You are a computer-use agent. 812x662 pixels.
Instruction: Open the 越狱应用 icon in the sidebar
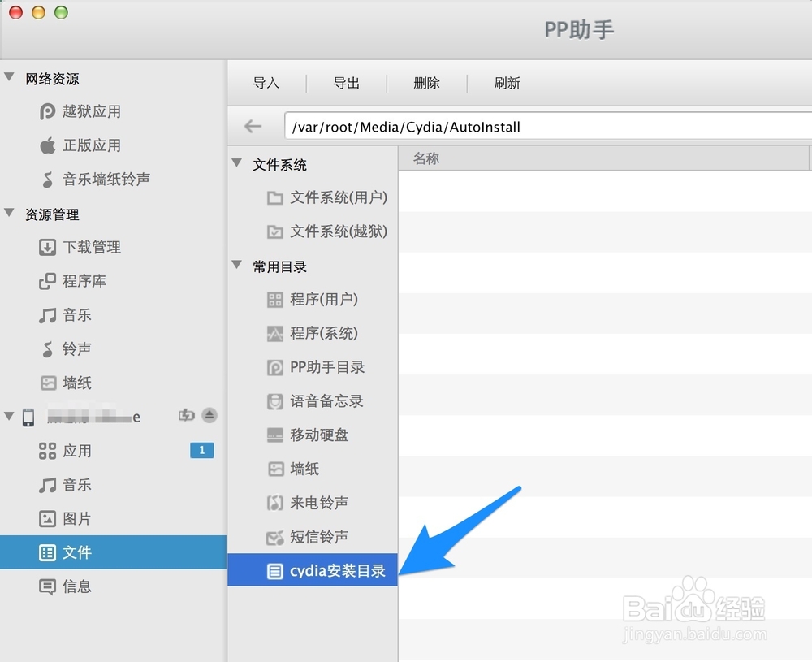coord(47,111)
